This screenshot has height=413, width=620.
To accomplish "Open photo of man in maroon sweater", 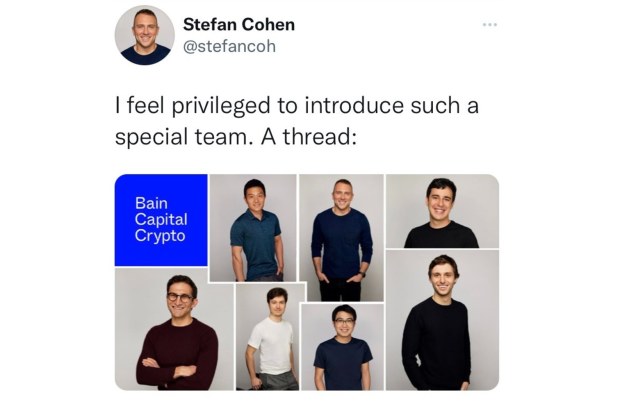I will click(175, 329).
